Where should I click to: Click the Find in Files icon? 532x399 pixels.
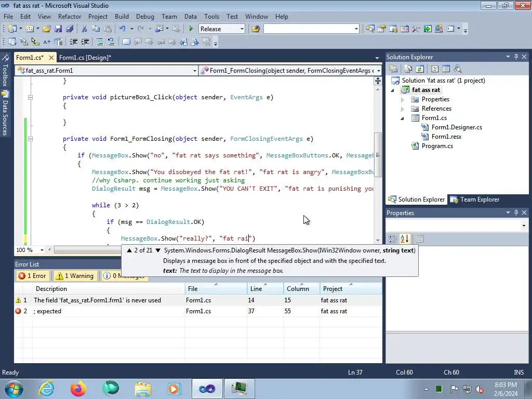click(256, 29)
